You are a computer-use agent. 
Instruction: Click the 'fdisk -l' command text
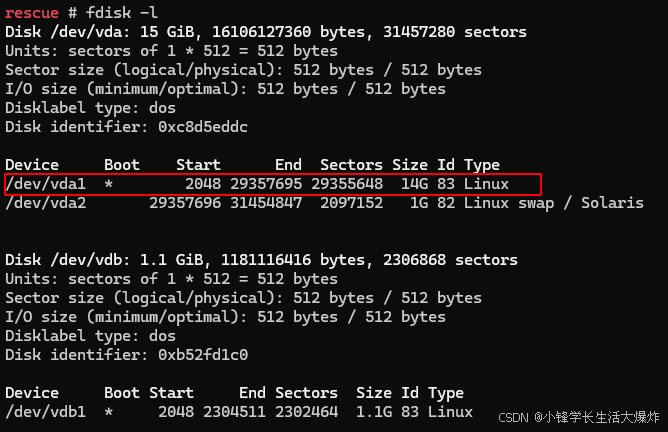[121, 13]
